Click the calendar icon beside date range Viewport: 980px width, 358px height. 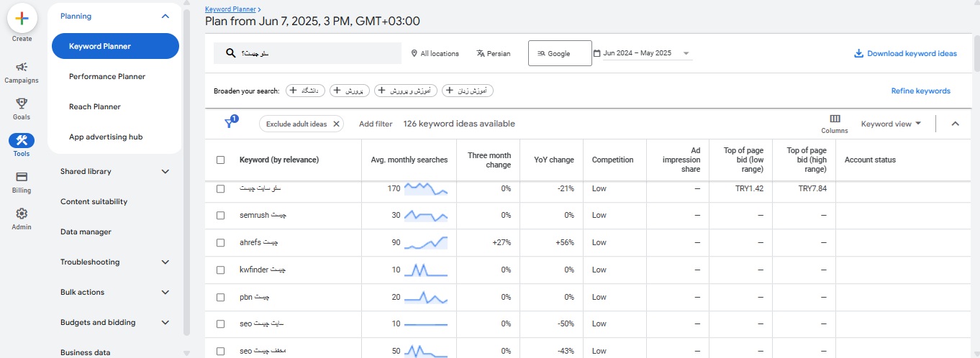click(597, 53)
